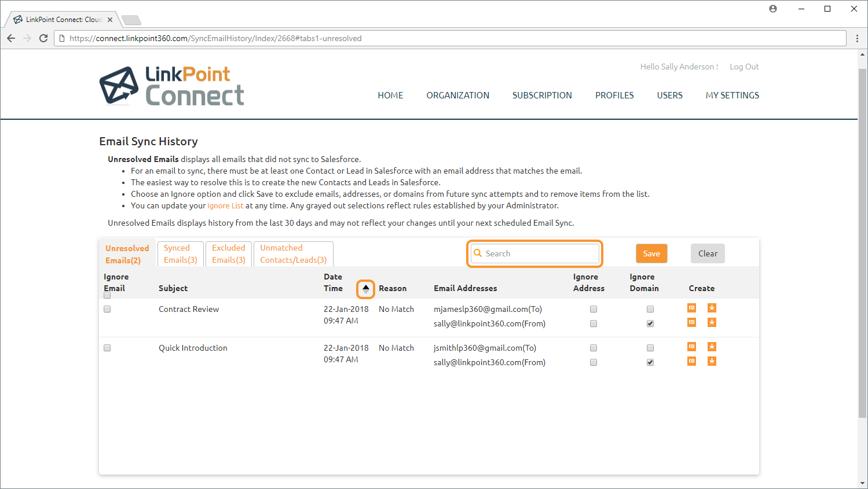868x489 pixels.
Task: Open MY SETTINGS in the navigation
Action: click(x=733, y=95)
